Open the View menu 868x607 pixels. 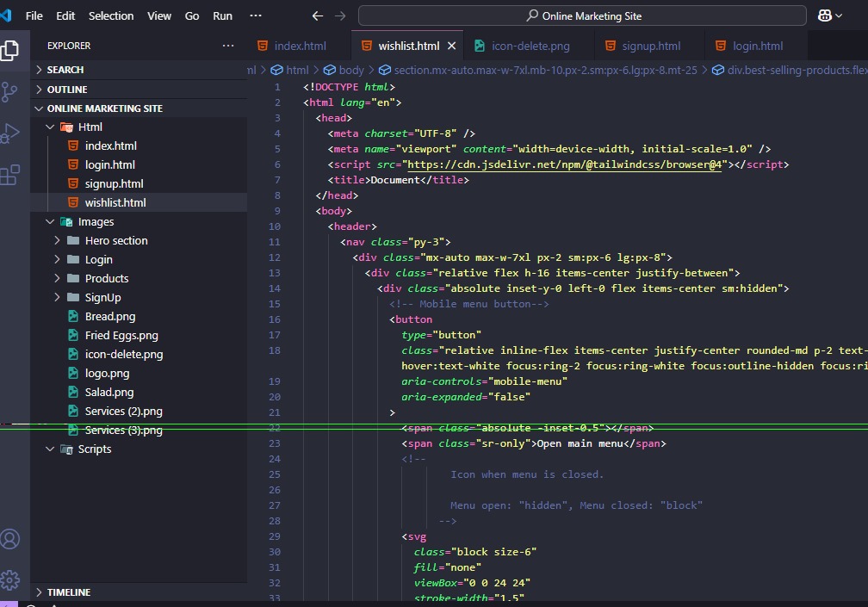coord(158,16)
